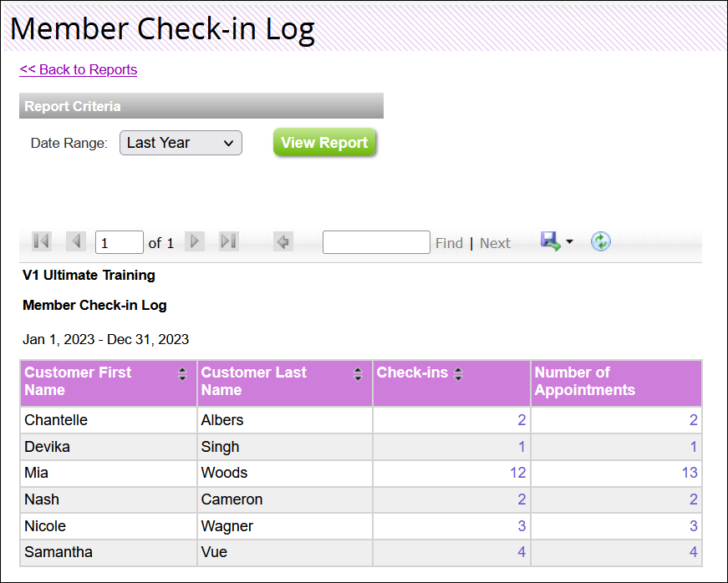728x583 pixels.
Task: Open Samantha Vue appointments count link
Action: pyautogui.click(x=693, y=552)
